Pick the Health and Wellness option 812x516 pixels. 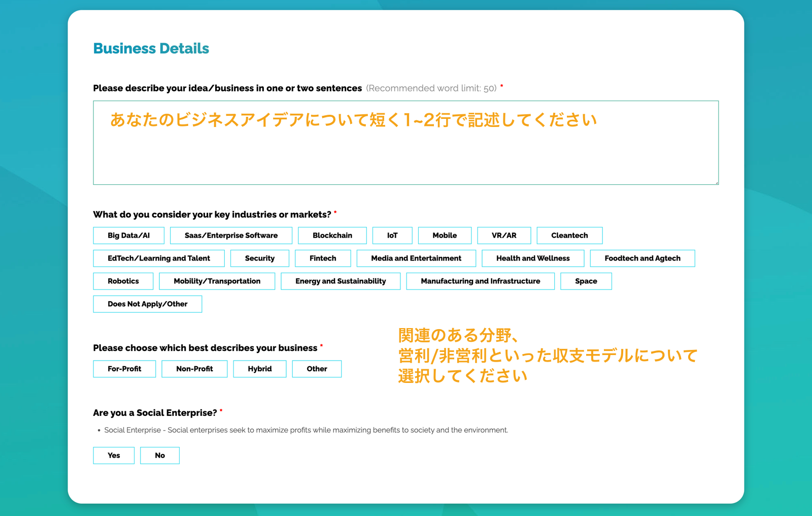click(x=533, y=259)
